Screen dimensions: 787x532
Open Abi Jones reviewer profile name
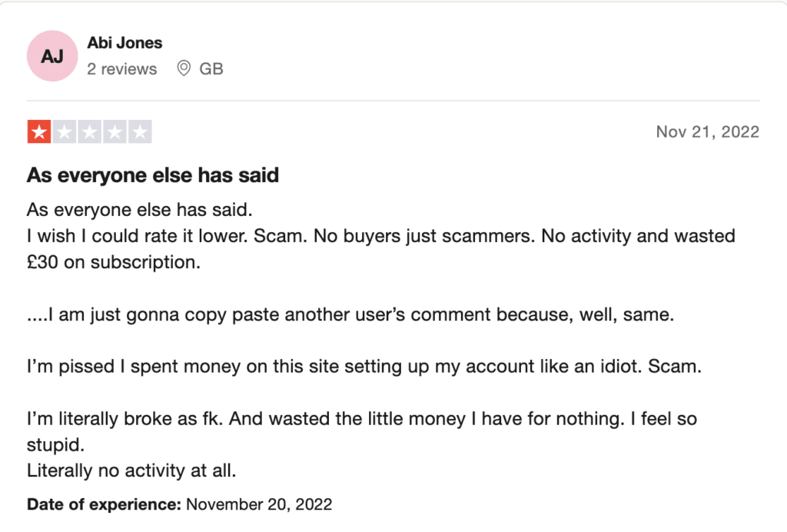(x=125, y=42)
